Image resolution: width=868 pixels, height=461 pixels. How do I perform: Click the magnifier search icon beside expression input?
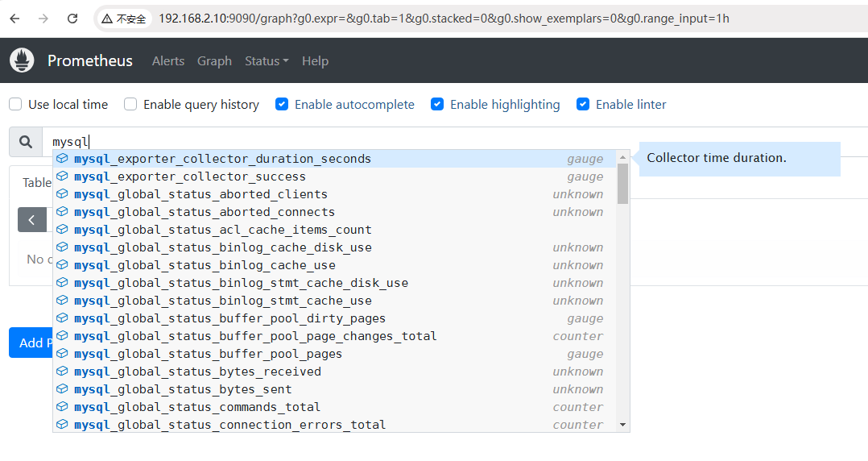pos(26,142)
